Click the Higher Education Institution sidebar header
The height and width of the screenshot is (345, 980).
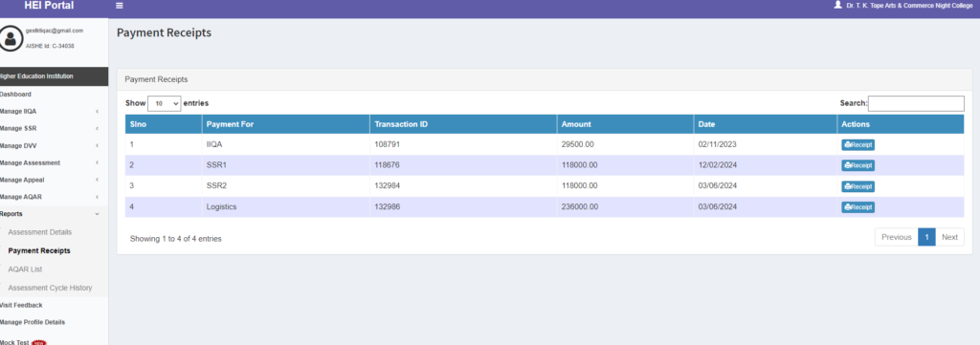click(x=54, y=76)
